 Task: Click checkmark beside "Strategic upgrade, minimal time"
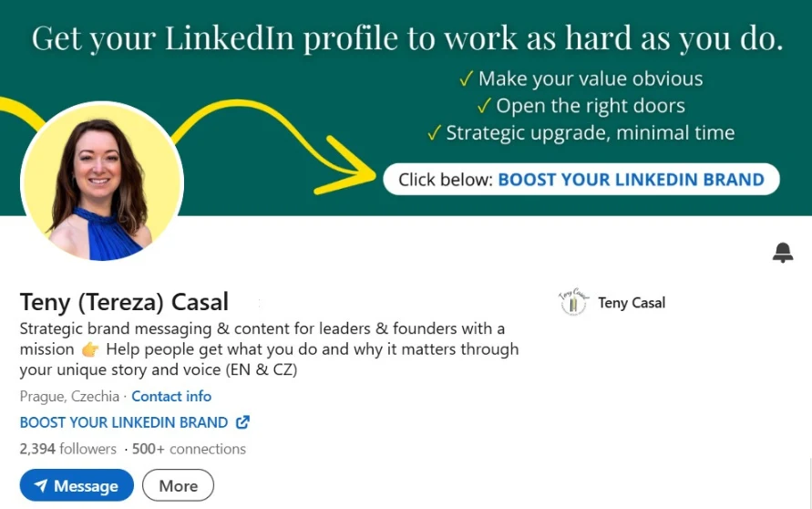[x=434, y=133]
